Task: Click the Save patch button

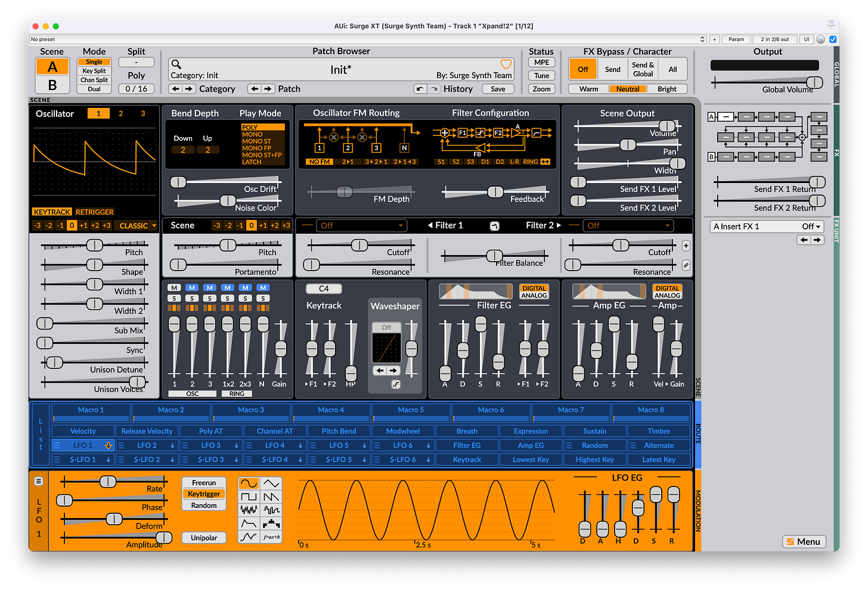Action: point(498,89)
